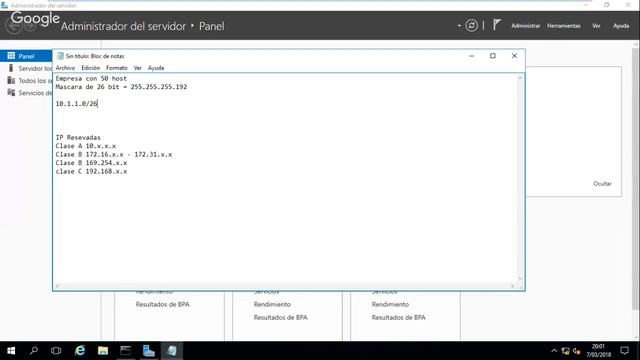The image size is (640, 360).
Task: Close the Notepad window
Action: 514,56
